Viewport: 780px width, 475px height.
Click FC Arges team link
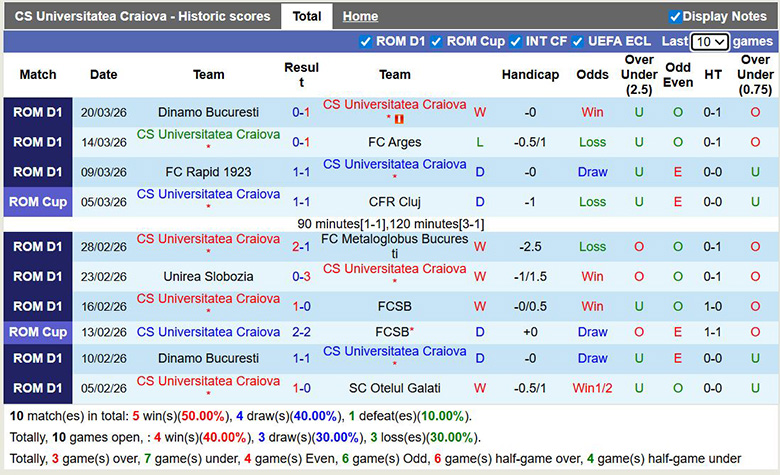click(x=394, y=142)
